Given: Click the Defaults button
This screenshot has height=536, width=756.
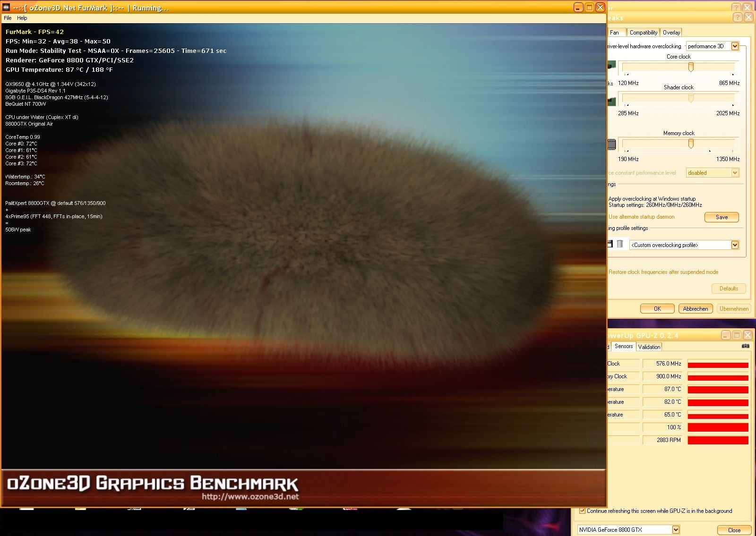Looking at the screenshot, I should click(729, 289).
